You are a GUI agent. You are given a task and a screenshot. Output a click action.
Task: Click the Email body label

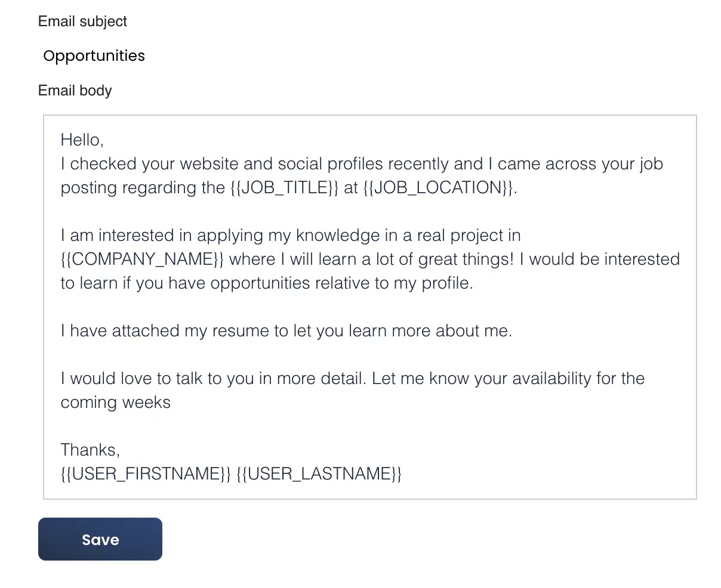coord(75,91)
